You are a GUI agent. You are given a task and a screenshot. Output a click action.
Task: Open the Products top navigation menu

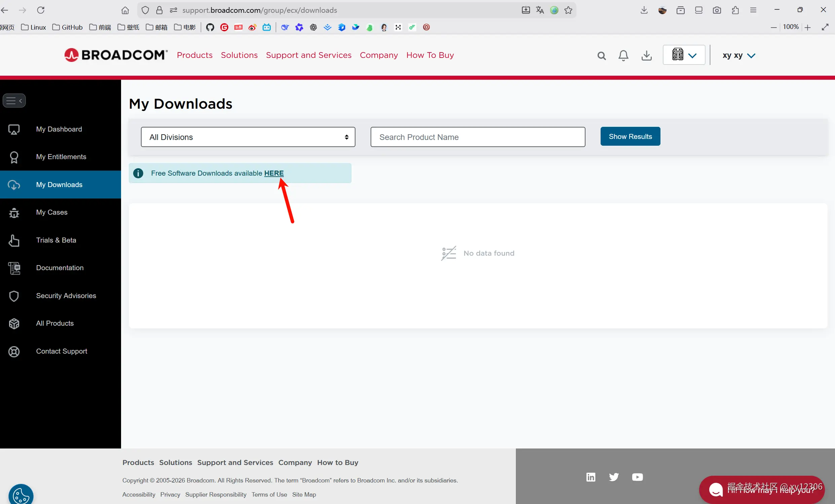click(194, 55)
